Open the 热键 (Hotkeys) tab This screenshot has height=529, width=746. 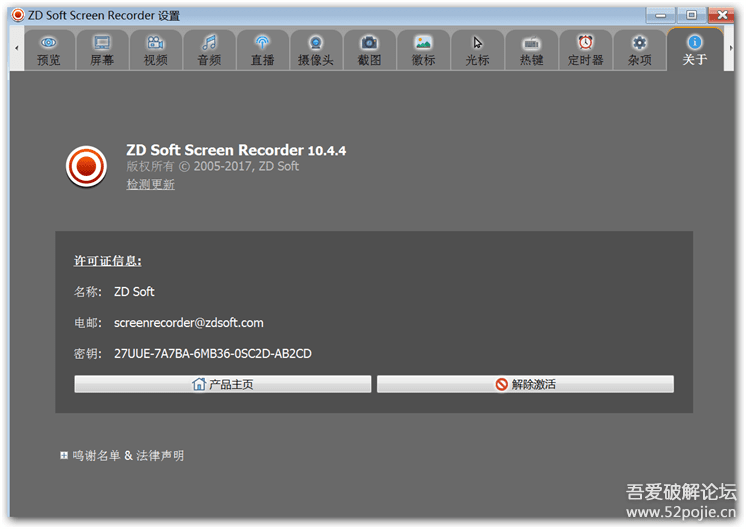point(531,50)
